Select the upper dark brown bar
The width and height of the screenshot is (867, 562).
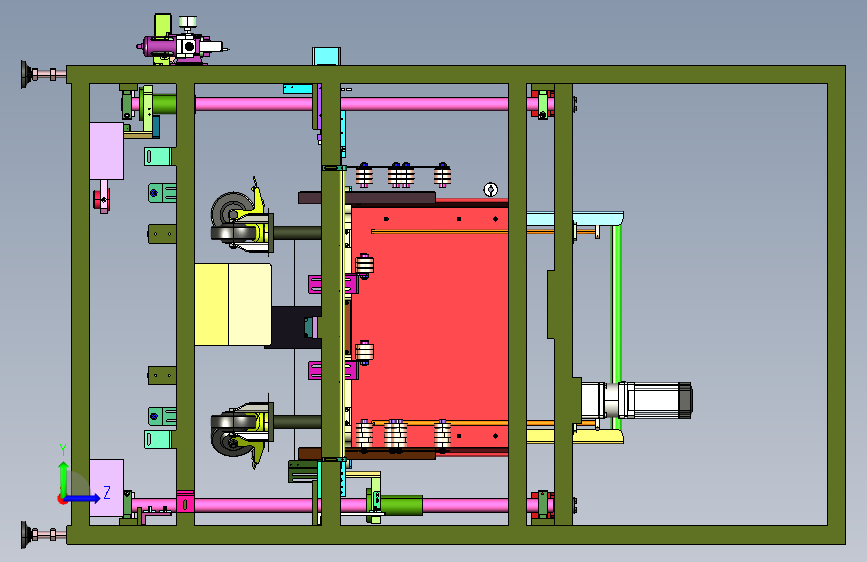point(367,197)
